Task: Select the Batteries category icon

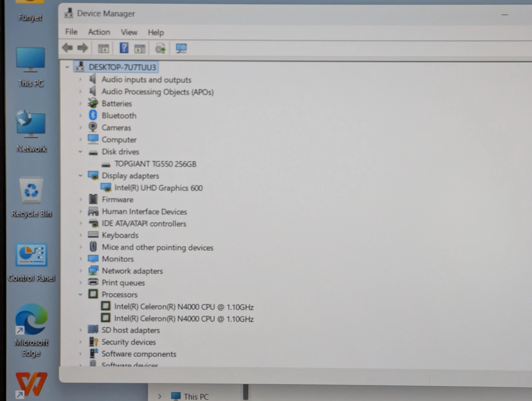Action: click(93, 103)
